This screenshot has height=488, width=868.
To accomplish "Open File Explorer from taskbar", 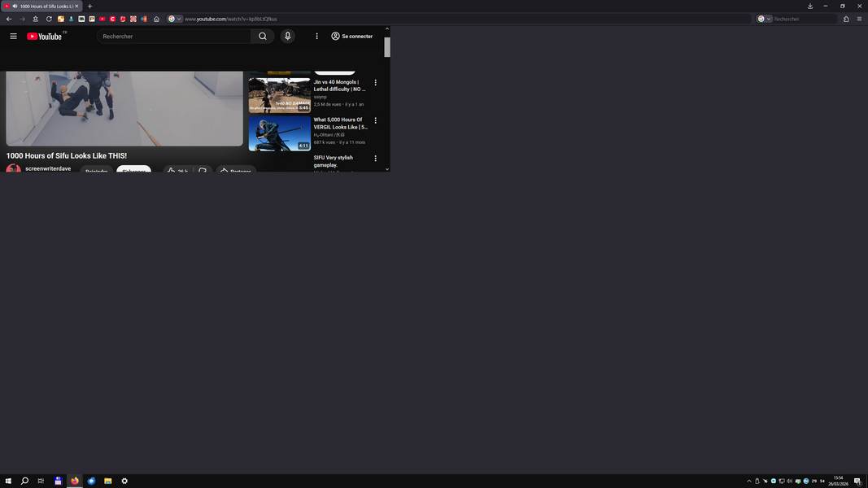I will coord(108,481).
